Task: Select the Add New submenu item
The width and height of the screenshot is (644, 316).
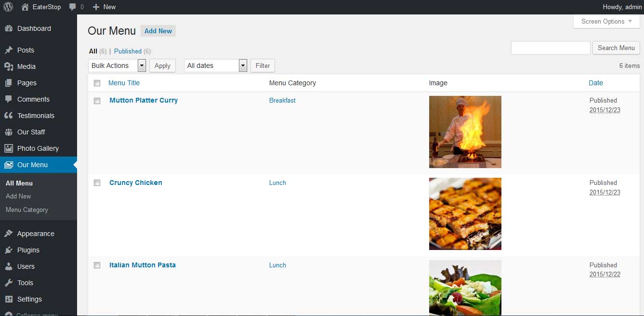Action: click(18, 196)
